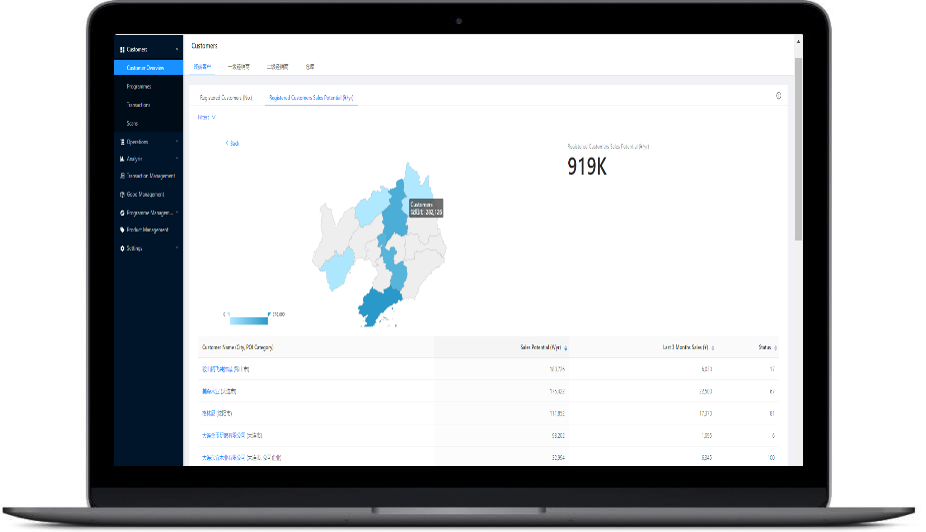Click the map legend gradient slider
This screenshot has width=926, height=532.
tap(248, 320)
